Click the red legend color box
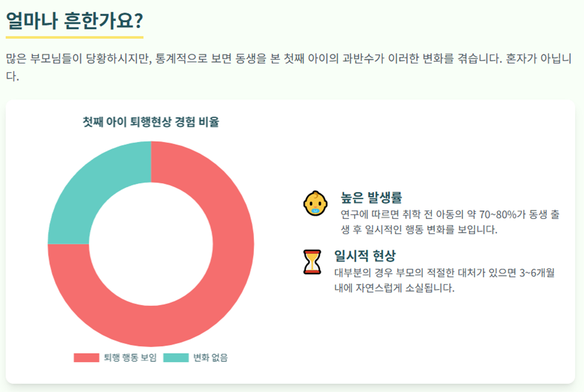This screenshot has width=584, height=392. 86,357
